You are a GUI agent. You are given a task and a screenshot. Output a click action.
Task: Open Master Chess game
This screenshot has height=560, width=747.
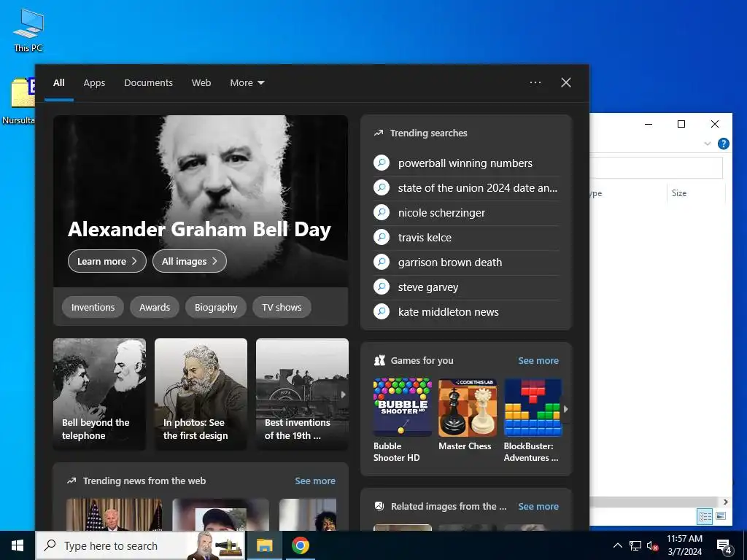[468, 414]
